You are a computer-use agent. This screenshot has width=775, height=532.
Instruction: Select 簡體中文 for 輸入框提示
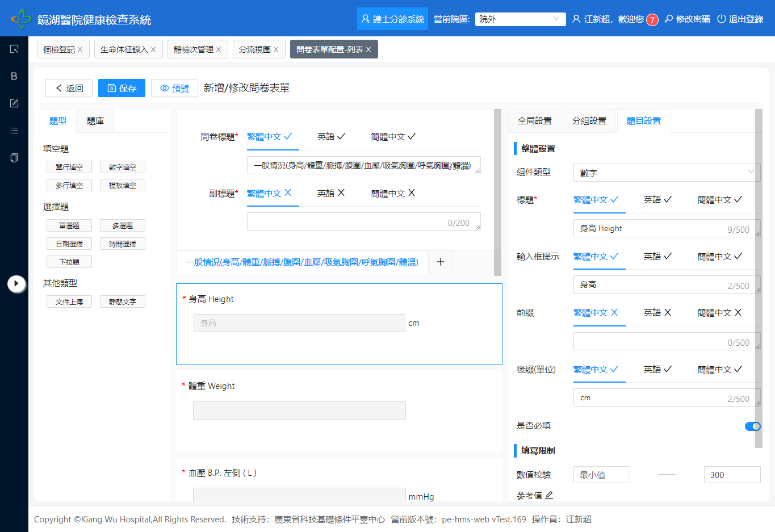coord(720,257)
